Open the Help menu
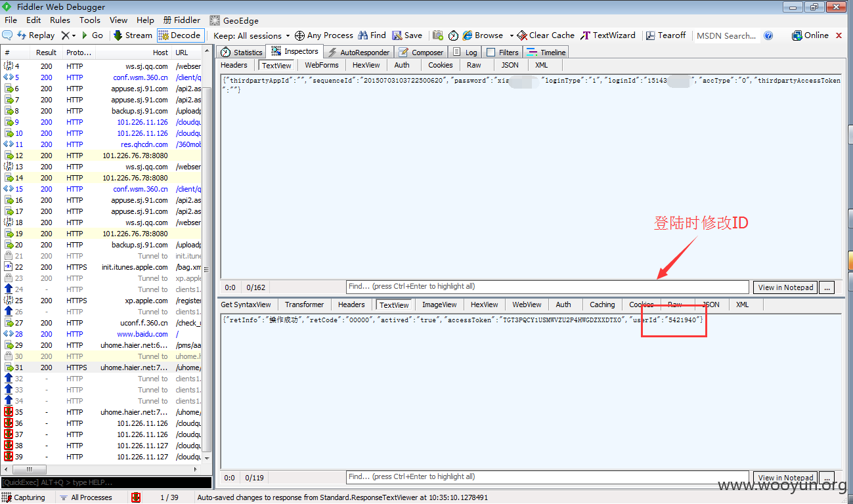Image resolution: width=853 pixels, height=504 pixels. click(146, 20)
